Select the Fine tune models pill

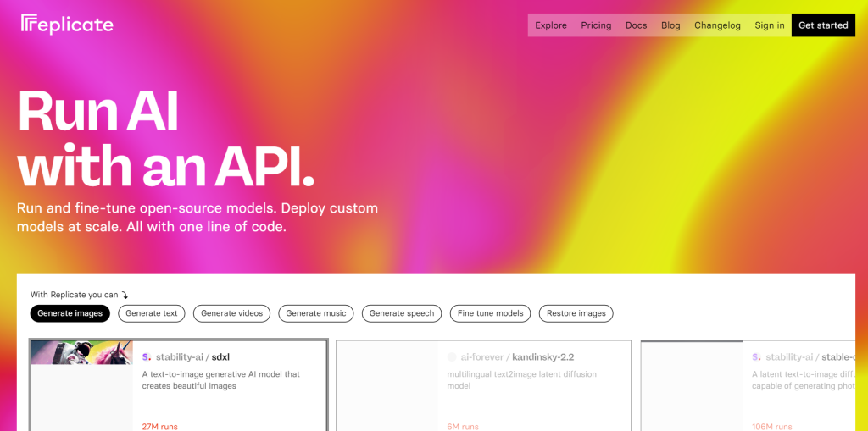click(x=491, y=313)
